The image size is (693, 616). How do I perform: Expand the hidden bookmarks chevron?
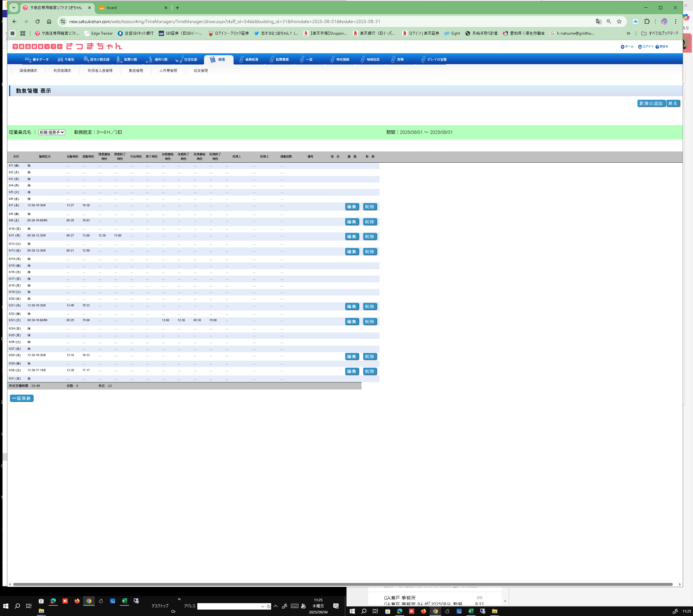coord(628,34)
